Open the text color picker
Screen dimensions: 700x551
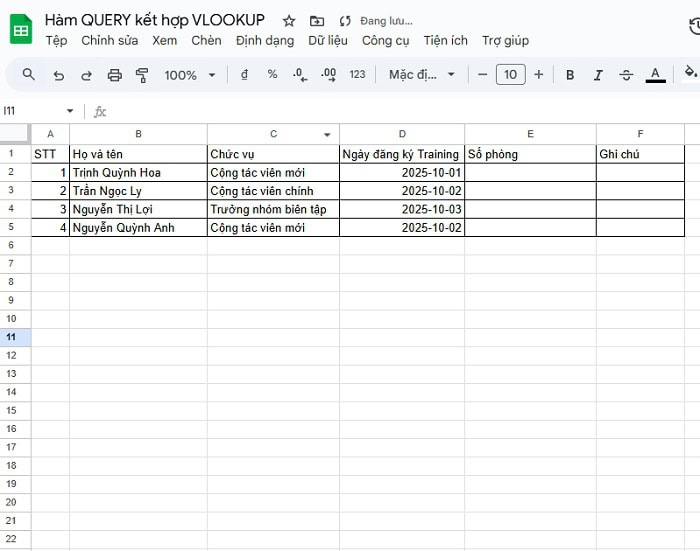click(x=655, y=75)
